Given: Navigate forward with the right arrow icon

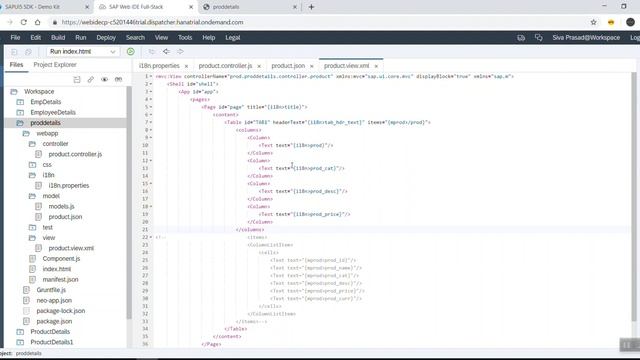Looking at the screenshot, I should click(x=180, y=51).
